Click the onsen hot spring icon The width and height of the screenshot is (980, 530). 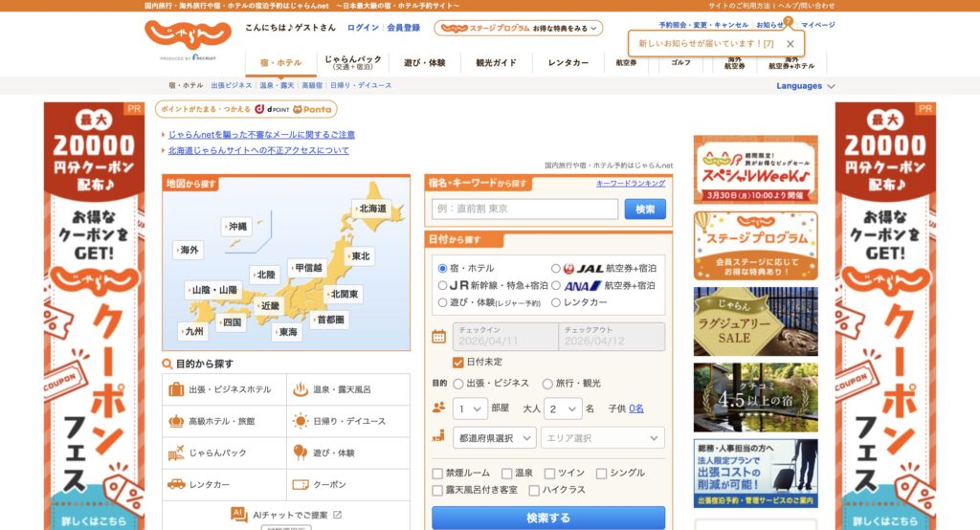pos(301,389)
